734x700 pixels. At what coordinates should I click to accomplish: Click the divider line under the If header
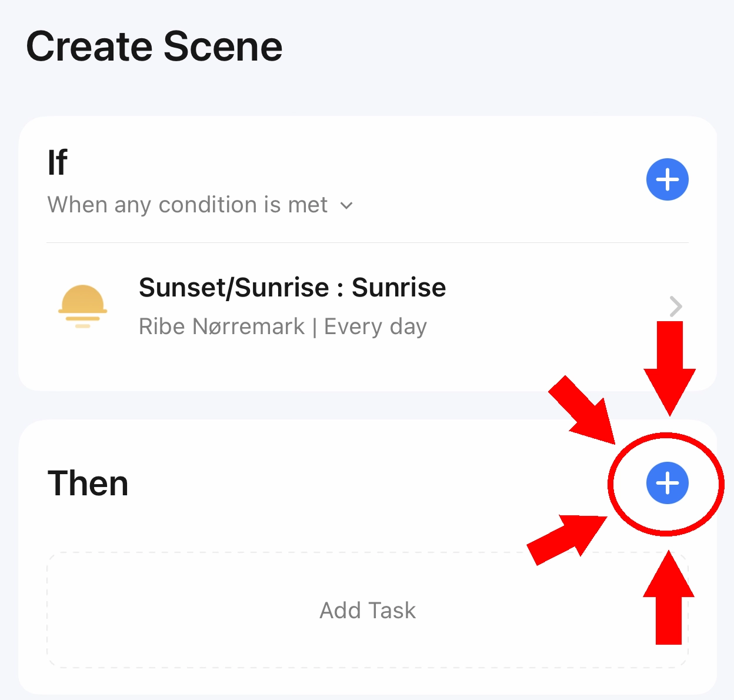tap(368, 242)
